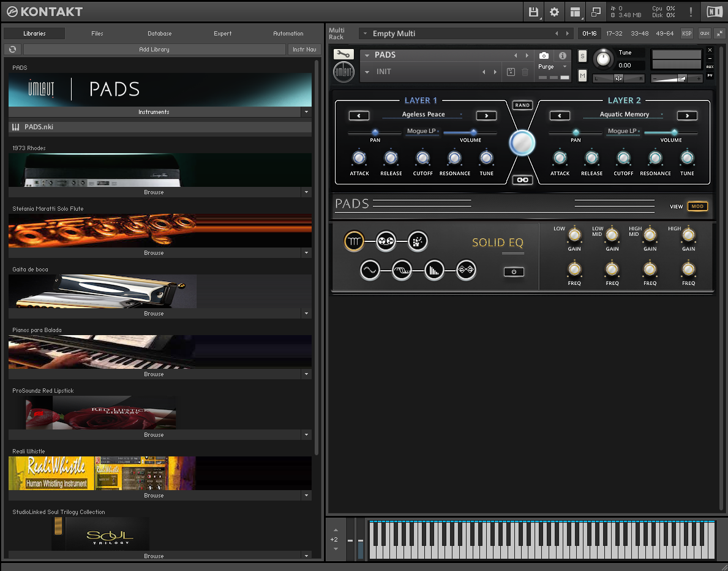Viewport: 728px width, 571px height.
Task: Click the large layer blend knob
Action: point(522,143)
